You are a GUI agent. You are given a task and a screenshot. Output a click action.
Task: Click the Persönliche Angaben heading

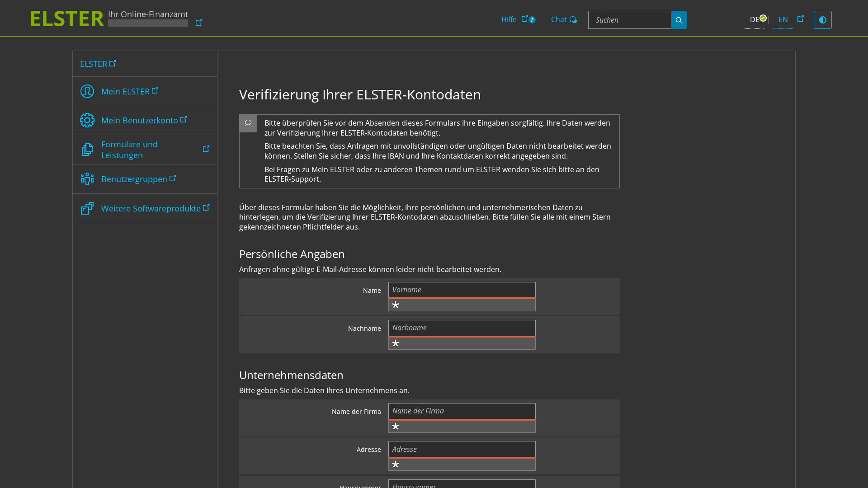[x=292, y=254]
